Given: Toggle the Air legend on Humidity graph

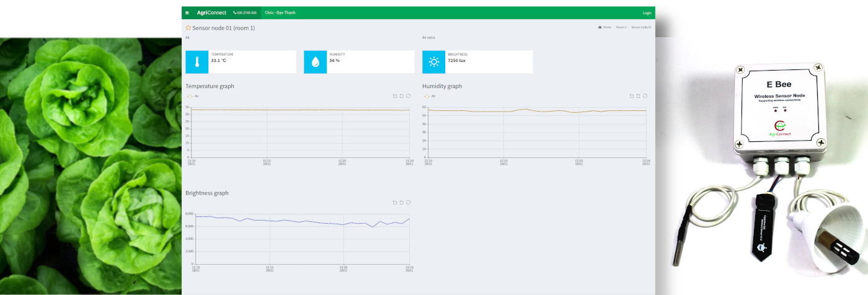Looking at the screenshot, I should tap(430, 96).
